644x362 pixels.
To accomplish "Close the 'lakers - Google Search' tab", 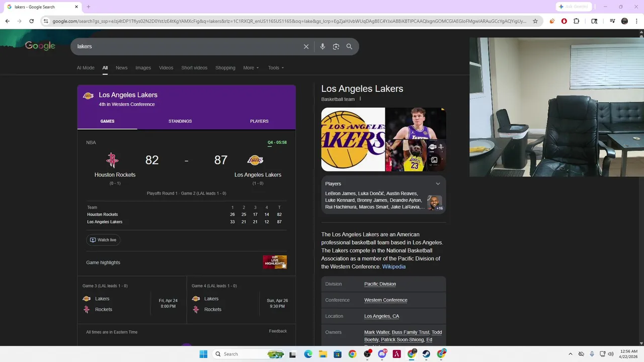I will point(76,7).
